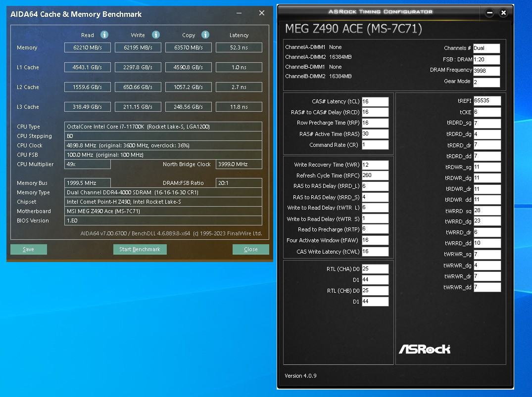Click the Row Precharge Time (tRP) field
This screenshot has height=397, width=532.
point(375,123)
